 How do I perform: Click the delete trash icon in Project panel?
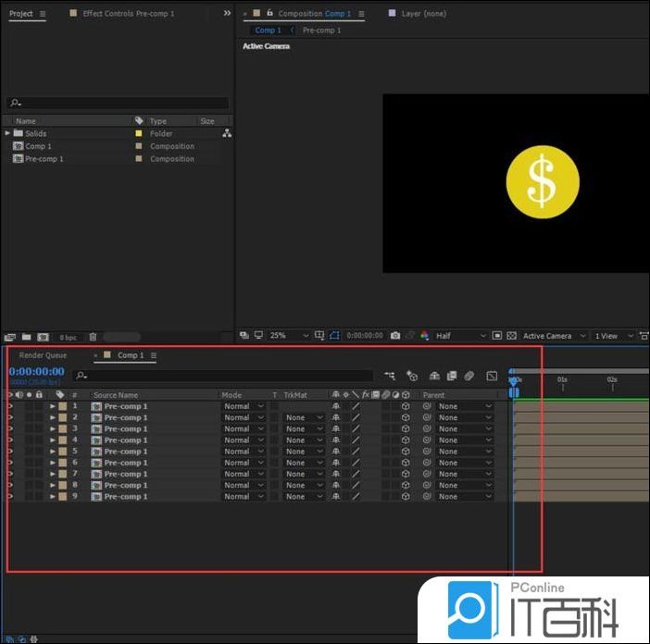pyautogui.click(x=93, y=338)
